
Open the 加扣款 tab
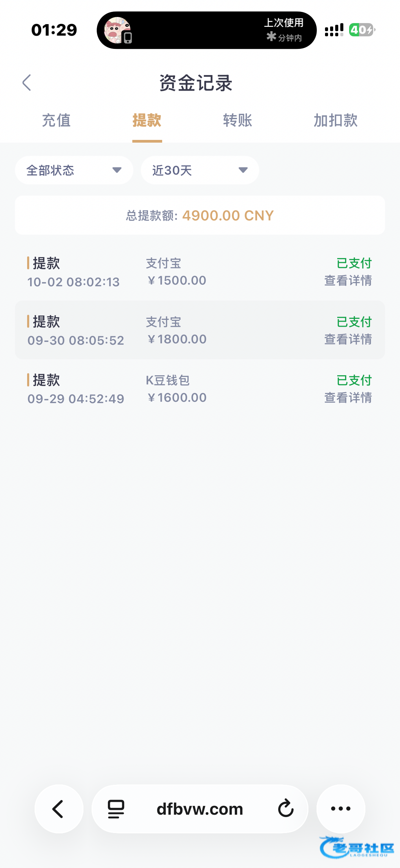point(335,121)
